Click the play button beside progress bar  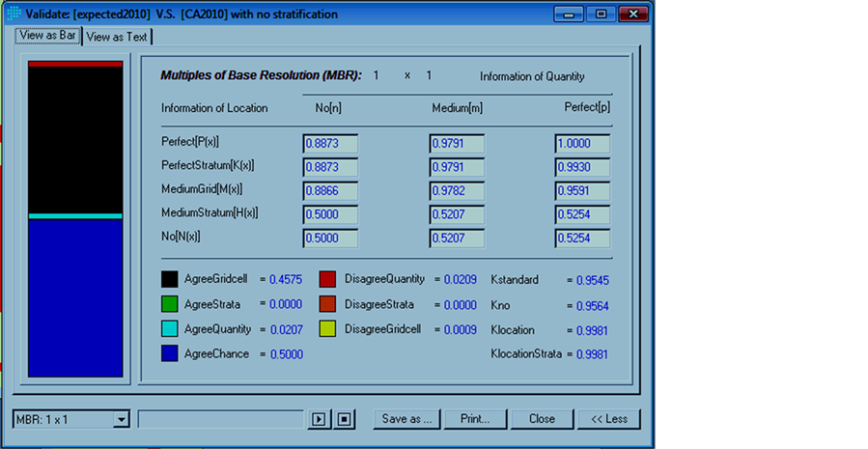click(x=319, y=419)
